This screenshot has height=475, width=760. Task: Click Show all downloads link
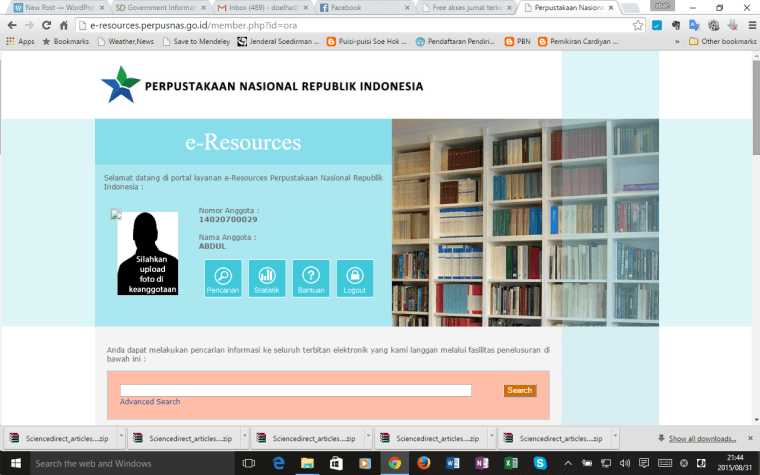702,438
